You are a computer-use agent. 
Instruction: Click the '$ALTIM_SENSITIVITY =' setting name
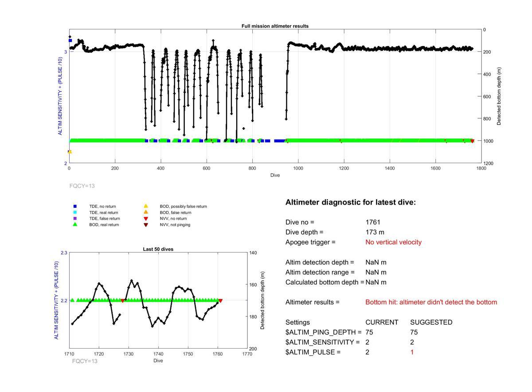coord(323,342)
